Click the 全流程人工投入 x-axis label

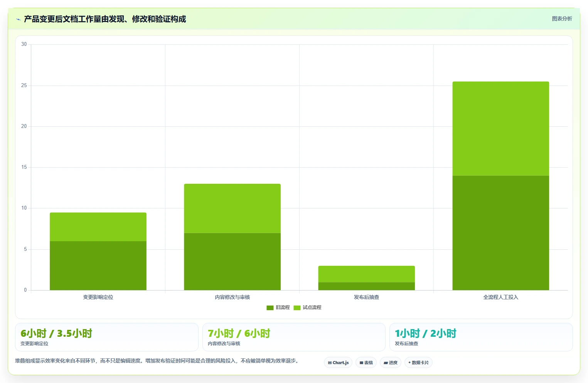500,297
